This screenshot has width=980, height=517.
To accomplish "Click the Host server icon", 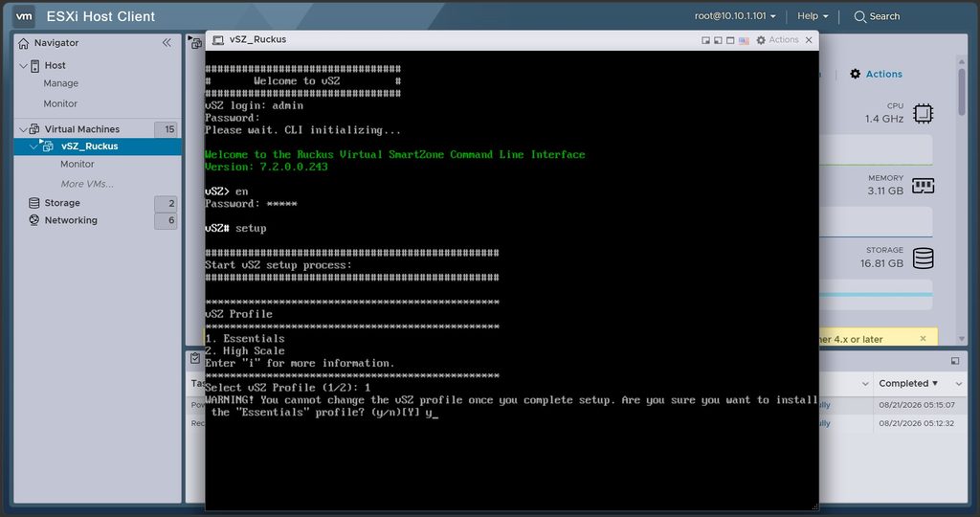I will tap(35, 66).
